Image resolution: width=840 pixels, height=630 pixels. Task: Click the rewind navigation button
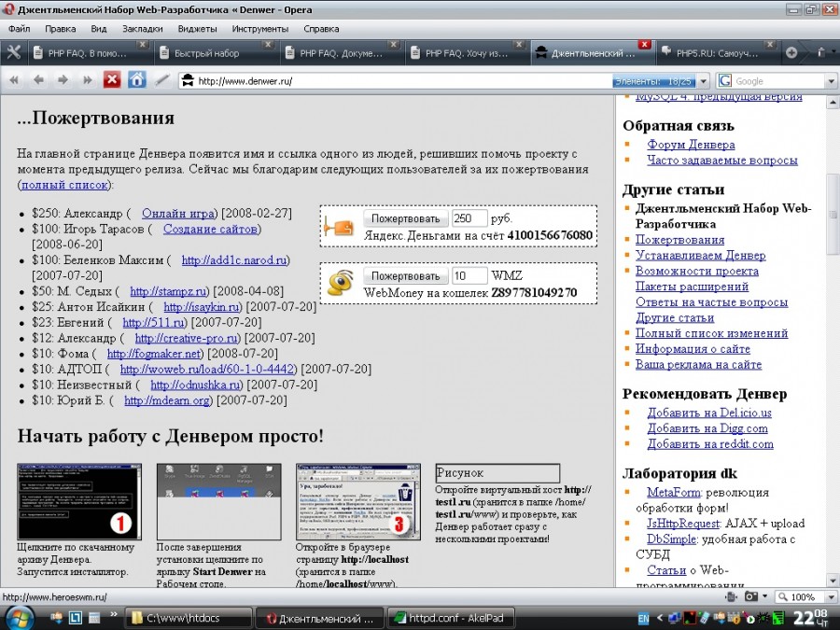(x=14, y=80)
